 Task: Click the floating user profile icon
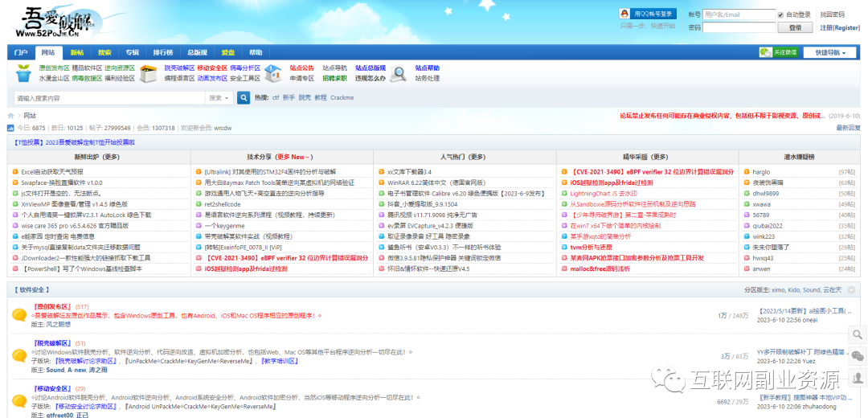click(858, 376)
